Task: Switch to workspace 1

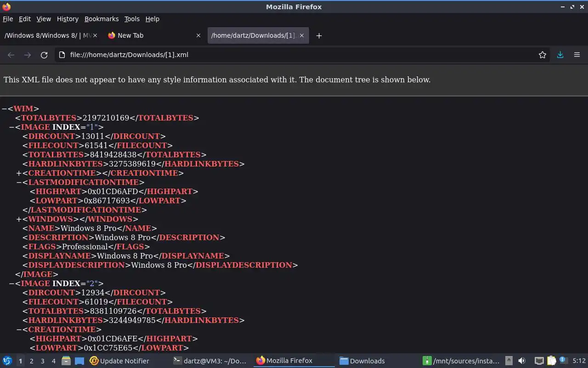Action: tap(20, 361)
